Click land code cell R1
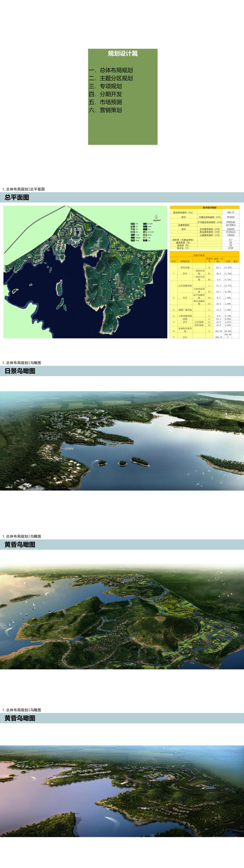The height and width of the screenshot is (868, 244). click(x=209, y=274)
